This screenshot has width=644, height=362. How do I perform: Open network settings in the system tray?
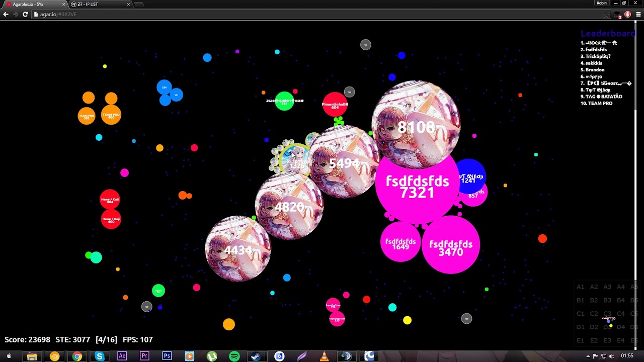click(x=604, y=356)
